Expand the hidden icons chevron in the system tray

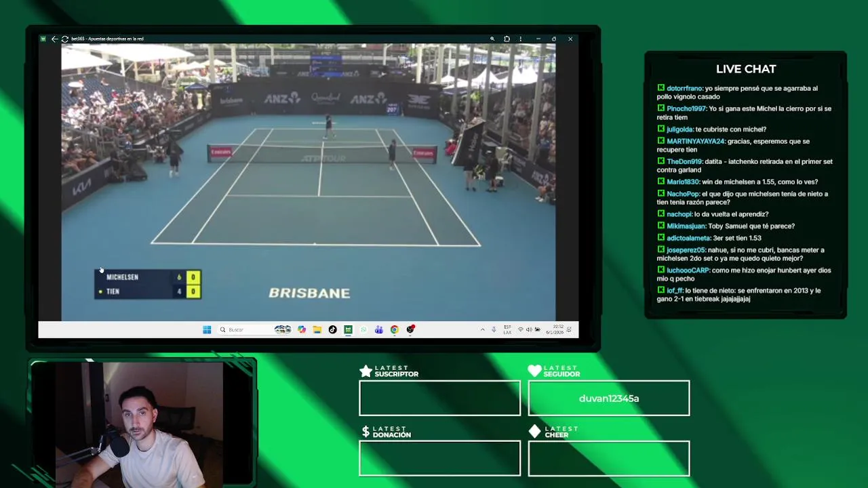(483, 330)
